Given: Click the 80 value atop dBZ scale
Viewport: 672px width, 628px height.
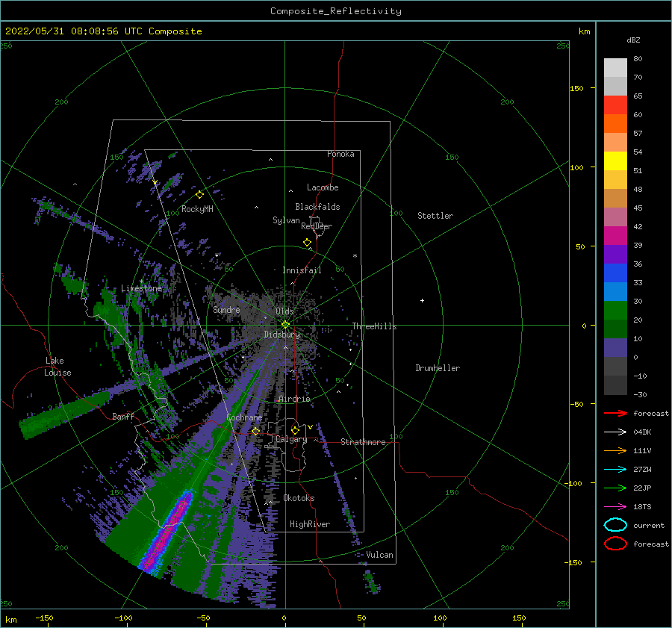Looking at the screenshot, I should (x=638, y=59).
